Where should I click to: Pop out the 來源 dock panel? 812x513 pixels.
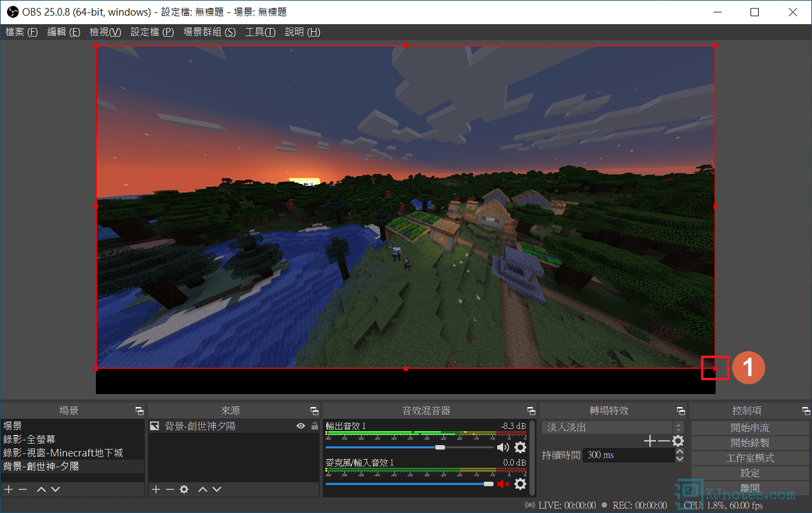coord(315,411)
